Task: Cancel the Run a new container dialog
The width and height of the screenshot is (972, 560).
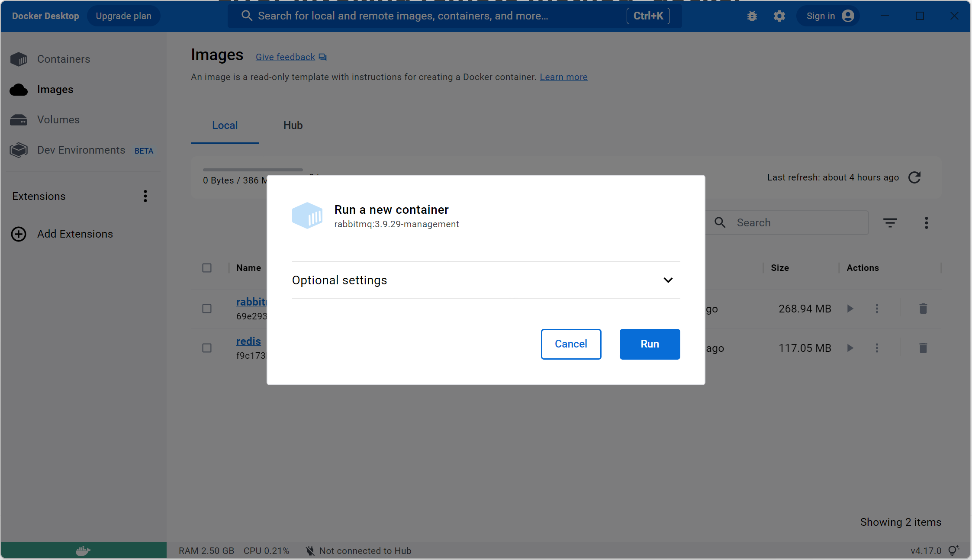Action: pos(571,344)
